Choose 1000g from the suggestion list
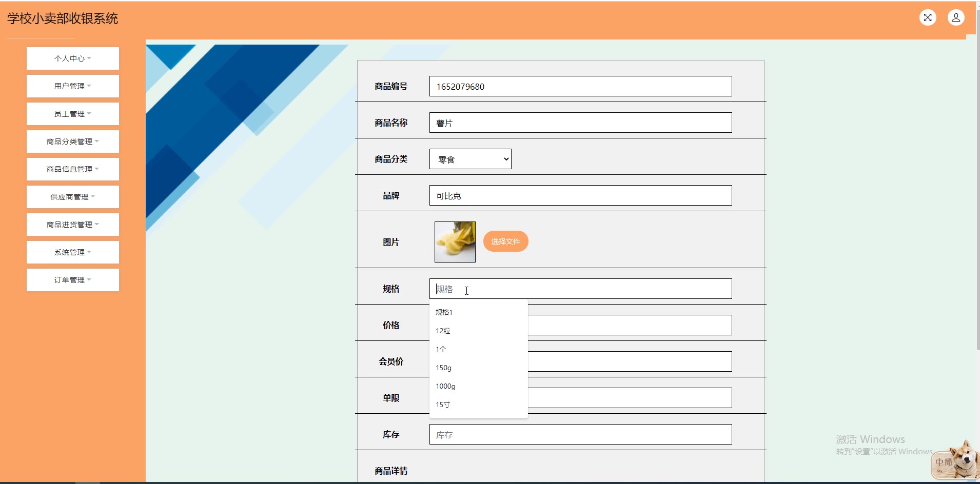 coord(478,386)
